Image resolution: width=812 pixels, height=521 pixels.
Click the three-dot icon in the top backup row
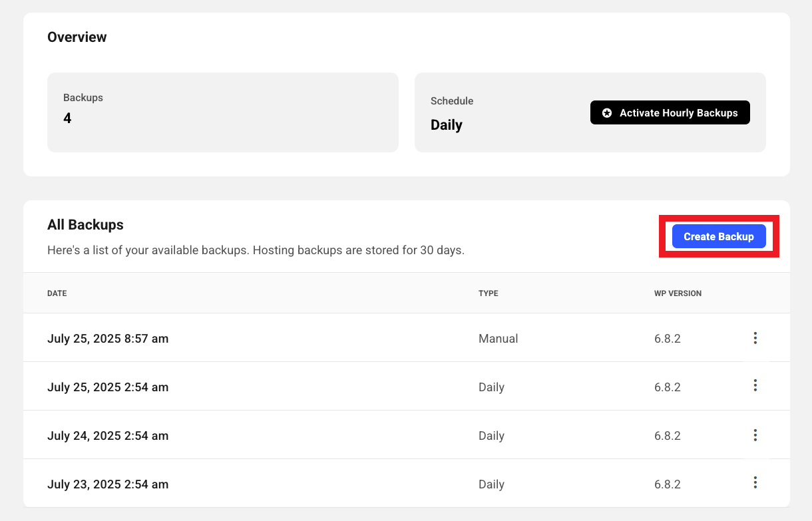(755, 338)
